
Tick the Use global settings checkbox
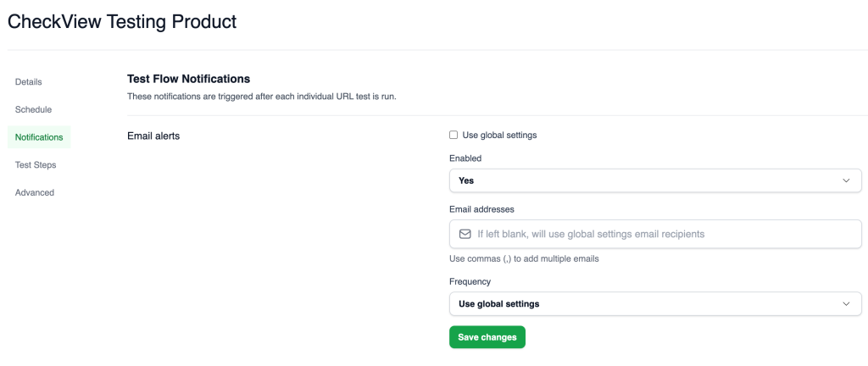pos(453,135)
